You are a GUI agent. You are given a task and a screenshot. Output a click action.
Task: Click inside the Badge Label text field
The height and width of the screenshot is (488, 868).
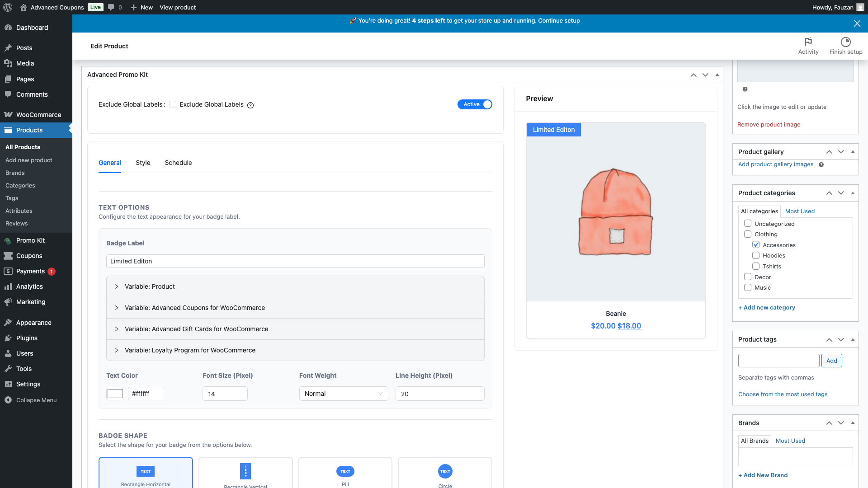click(295, 261)
